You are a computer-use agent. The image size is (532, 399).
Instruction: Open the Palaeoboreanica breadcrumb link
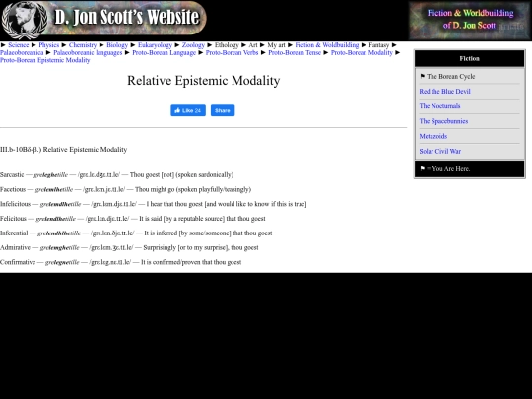coord(22,52)
